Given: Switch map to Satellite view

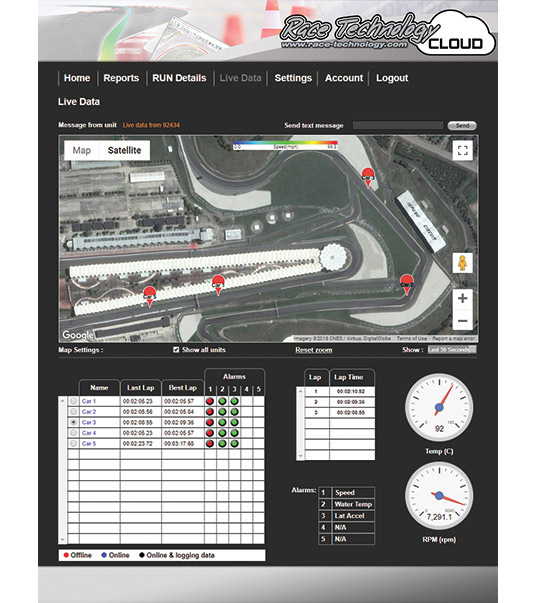Looking at the screenshot, I should [124, 150].
